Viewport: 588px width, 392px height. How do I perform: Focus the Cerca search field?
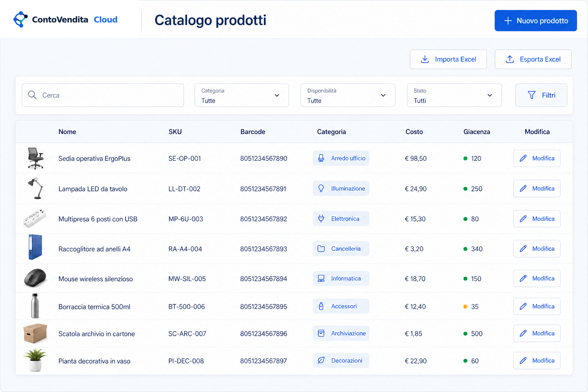click(x=103, y=95)
